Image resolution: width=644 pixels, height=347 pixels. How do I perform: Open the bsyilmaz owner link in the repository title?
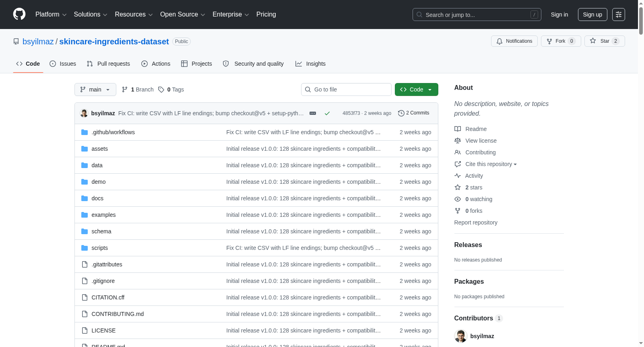pos(38,42)
